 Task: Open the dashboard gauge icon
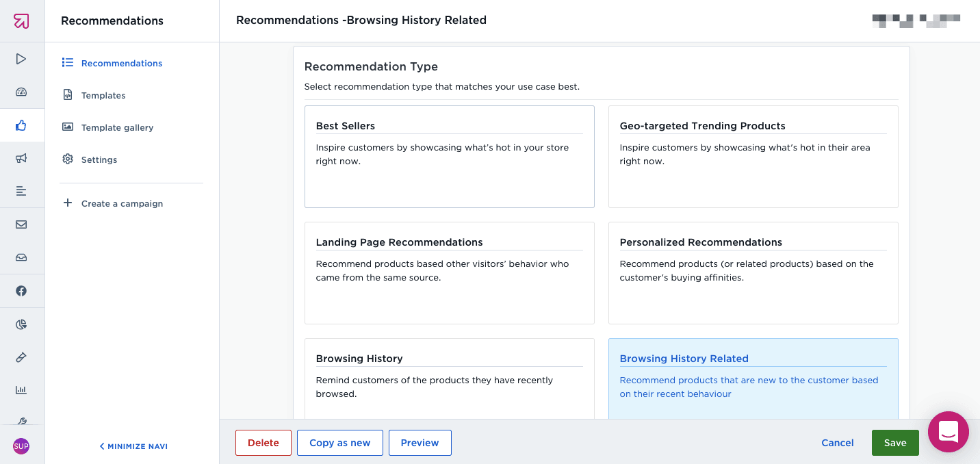21,92
